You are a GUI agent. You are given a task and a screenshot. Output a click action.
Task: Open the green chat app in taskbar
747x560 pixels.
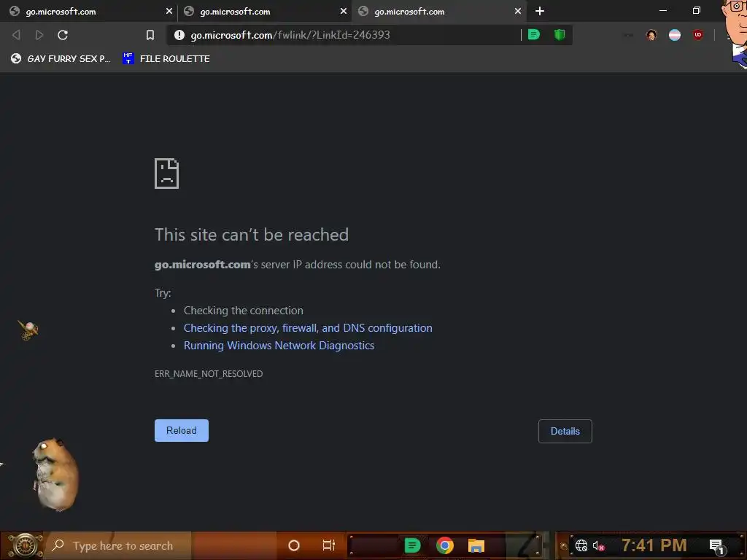coord(412,545)
